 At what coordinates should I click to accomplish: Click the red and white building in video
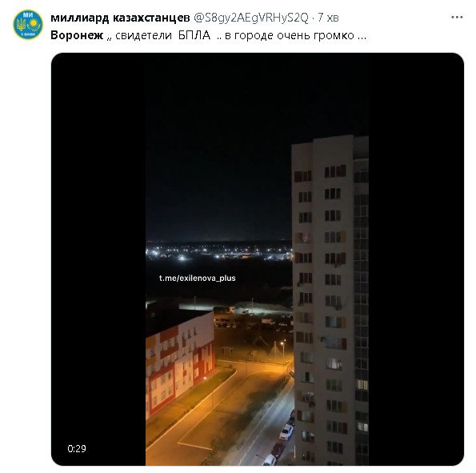180,362
